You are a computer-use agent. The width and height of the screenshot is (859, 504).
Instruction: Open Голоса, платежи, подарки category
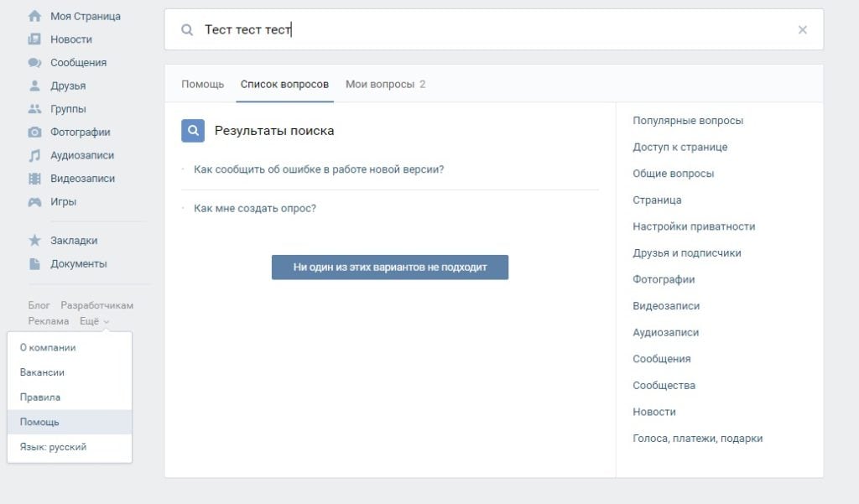tap(697, 439)
